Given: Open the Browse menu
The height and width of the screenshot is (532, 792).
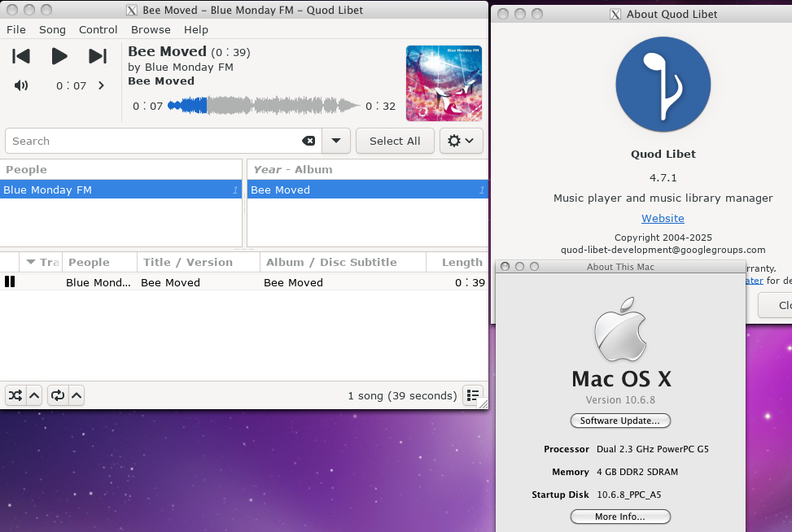Looking at the screenshot, I should tap(151, 30).
